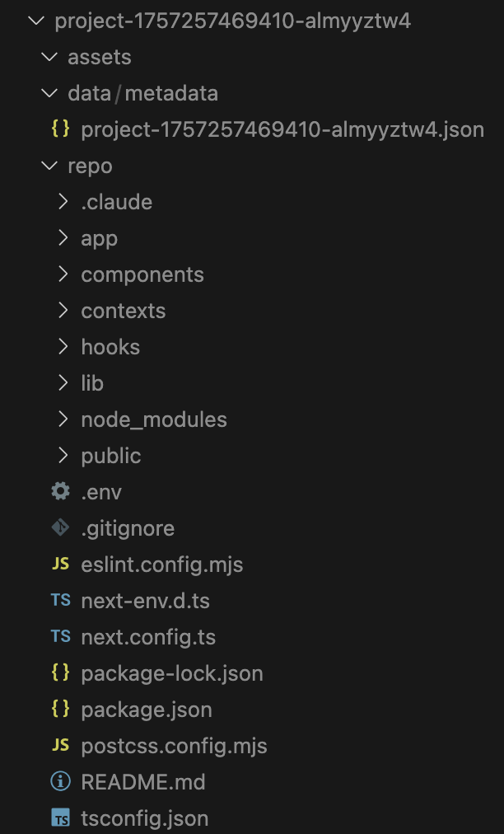The height and width of the screenshot is (834, 504).
Task: Open the components folder
Action: tap(142, 274)
